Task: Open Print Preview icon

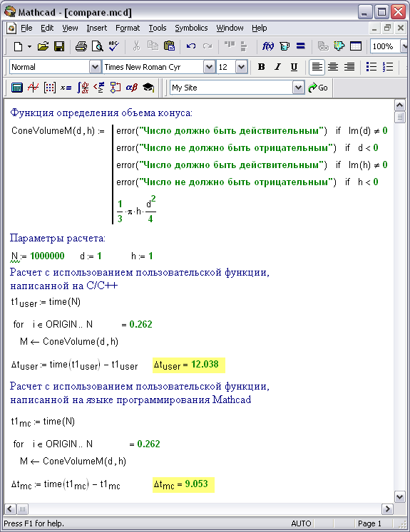Action: pos(98,46)
